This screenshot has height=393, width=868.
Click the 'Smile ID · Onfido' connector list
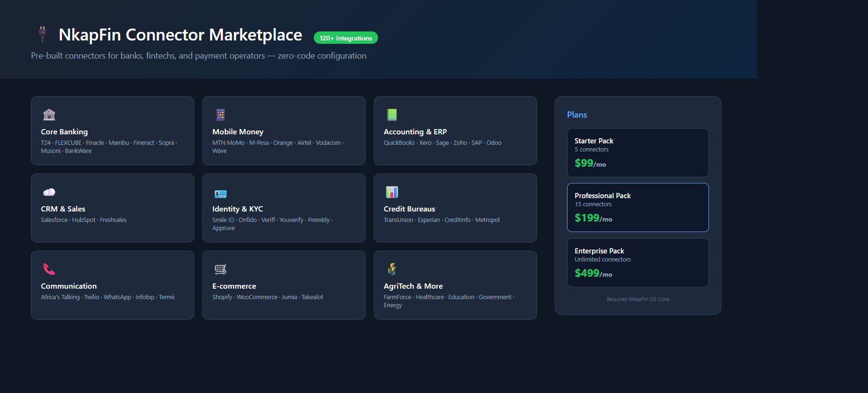click(272, 224)
